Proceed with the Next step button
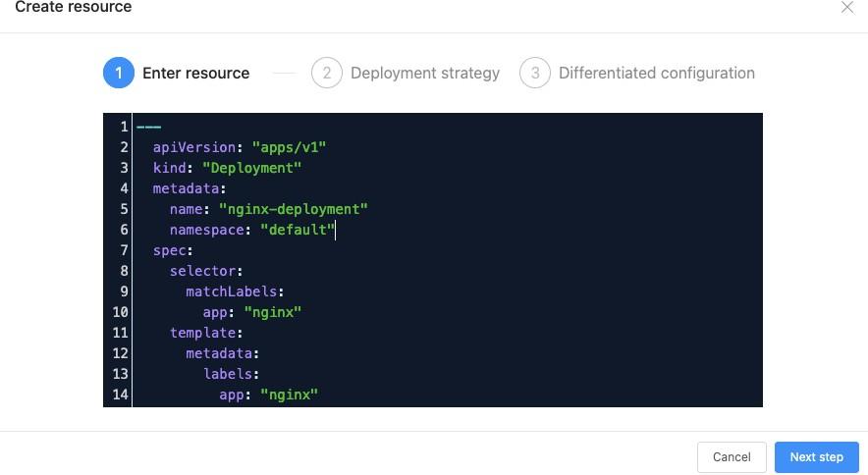Image resolution: width=868 pixels, height=475 pixels. [x=816, y=457]
